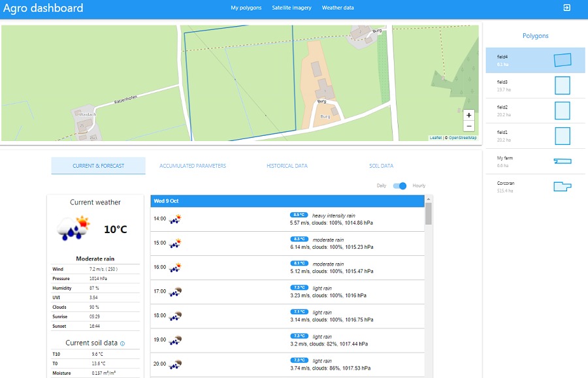Viewport: 588px width, 378px height.
Task: Click the Corcoran polygon shape icon
Action: pos(563,186)
